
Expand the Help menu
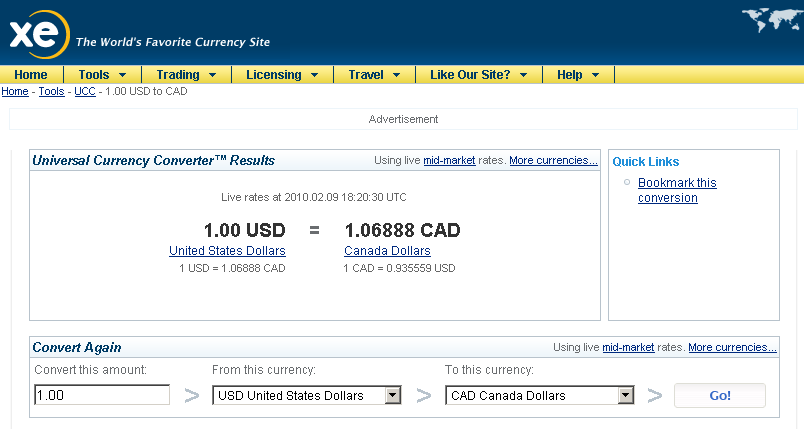[578, 75]
